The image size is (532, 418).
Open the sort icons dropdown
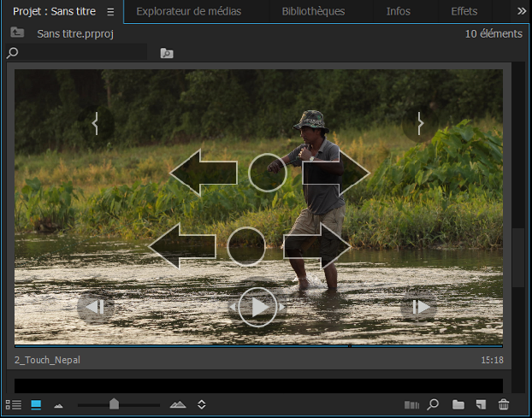point(202,404)
